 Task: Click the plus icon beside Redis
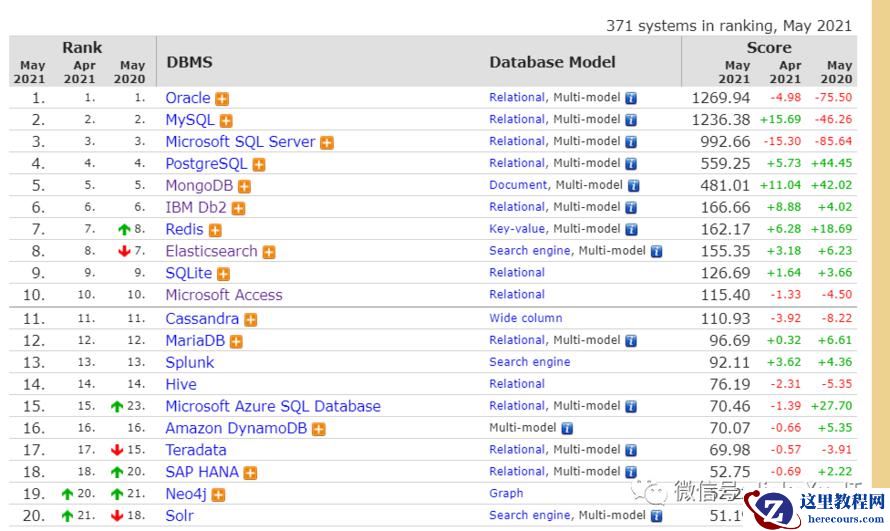(x=215, y=231)
